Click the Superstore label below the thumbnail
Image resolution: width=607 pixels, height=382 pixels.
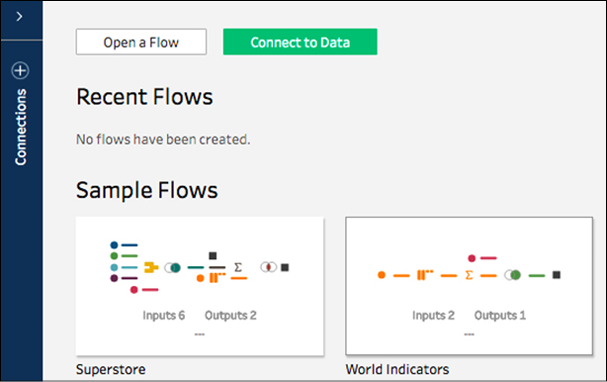[111, 369]
